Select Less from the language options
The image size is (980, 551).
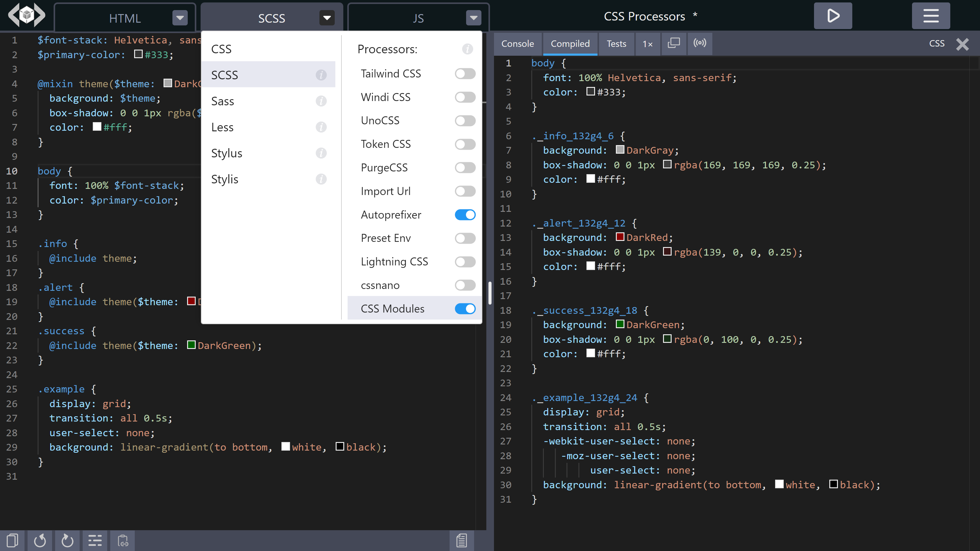pos(222,126)
